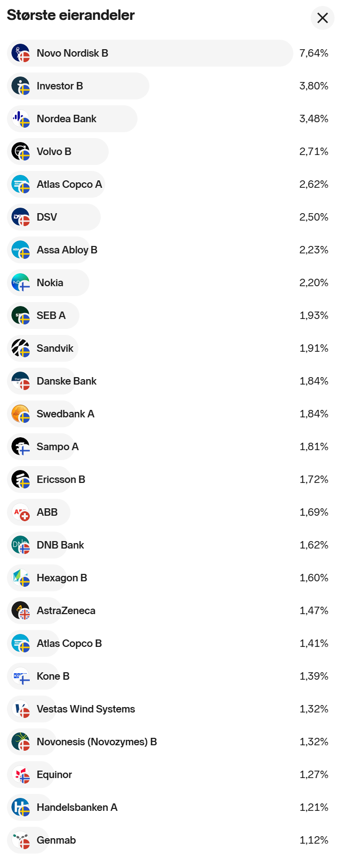The height and width of the screenshot is (868, 343).
Task: Click the Volvo B logo icon
Action: [20, 152]
